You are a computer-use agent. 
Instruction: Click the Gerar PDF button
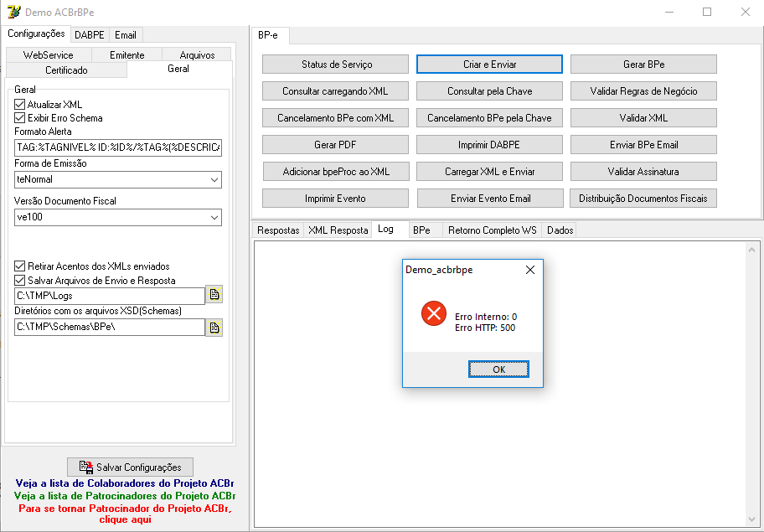pyautogui.click(x=335, y=145)
